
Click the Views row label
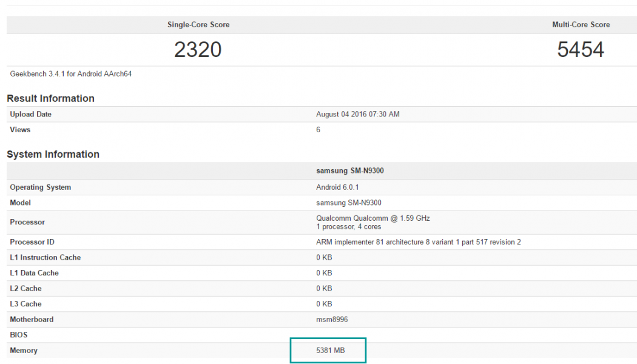coord(20,130)
